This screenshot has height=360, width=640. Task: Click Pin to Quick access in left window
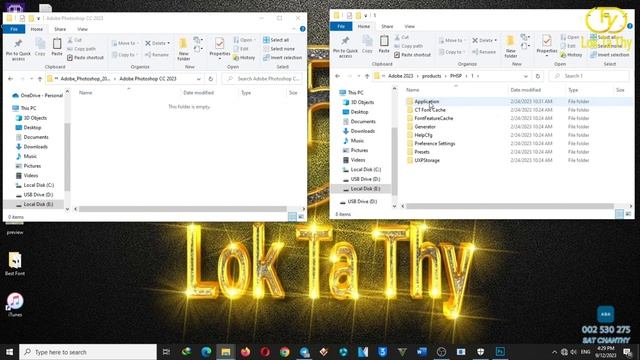coord(18,50)
